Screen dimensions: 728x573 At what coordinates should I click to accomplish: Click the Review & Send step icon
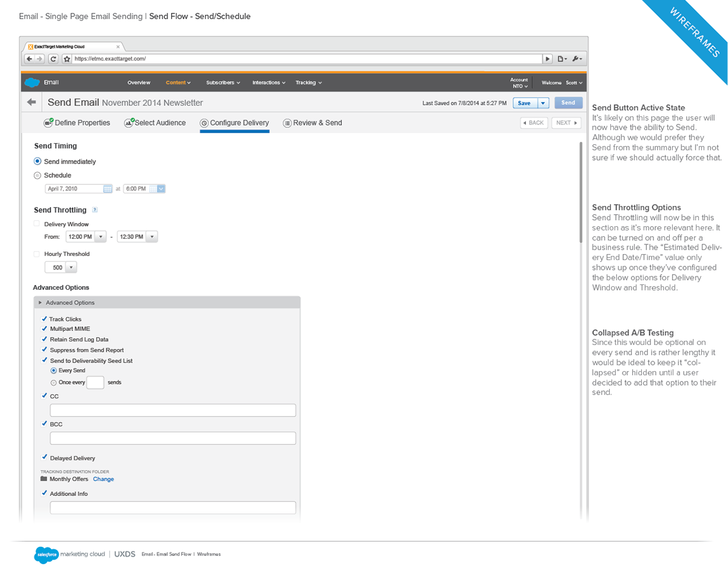click(287, 123)
